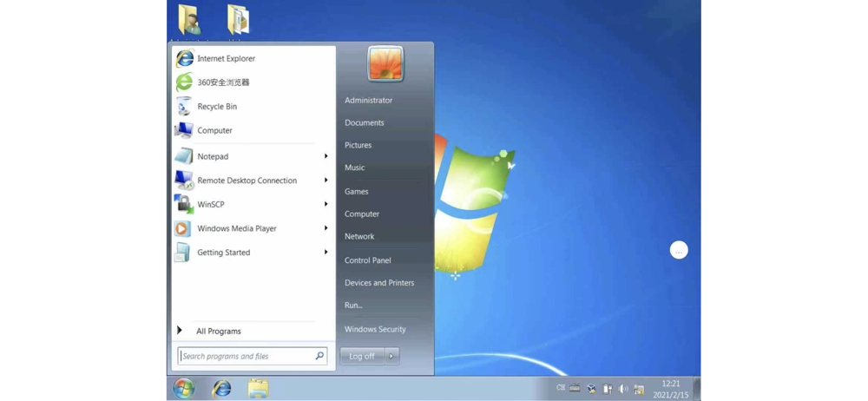Open Devices and Printers
Screen dimensions: 868x401
(379, 282)
